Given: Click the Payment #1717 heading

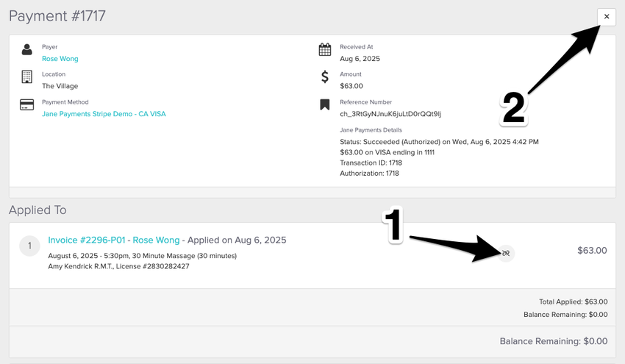Looking at the screenshot, I should pyautogui.click(x=56, y=15).
